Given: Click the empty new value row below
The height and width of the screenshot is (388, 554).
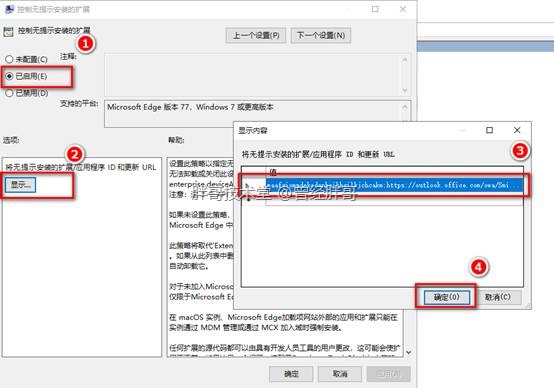Looking at the screenshot, I should point(394,198).
